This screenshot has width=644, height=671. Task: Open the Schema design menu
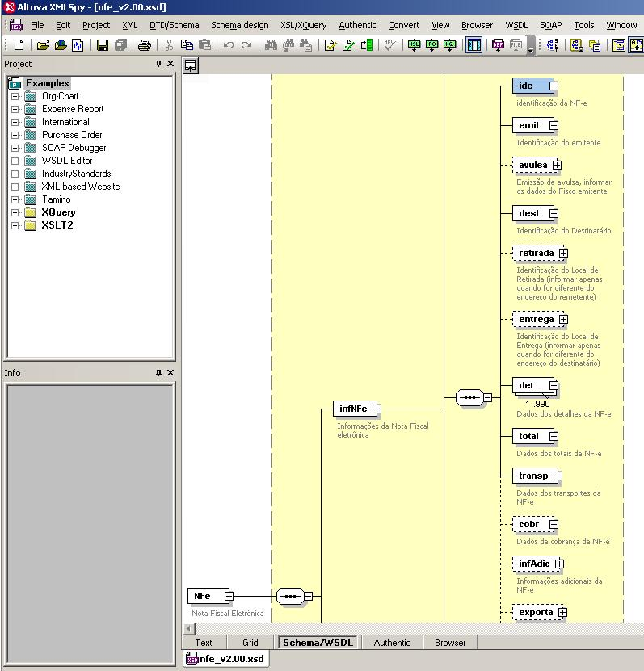click(x=239, y=25)
